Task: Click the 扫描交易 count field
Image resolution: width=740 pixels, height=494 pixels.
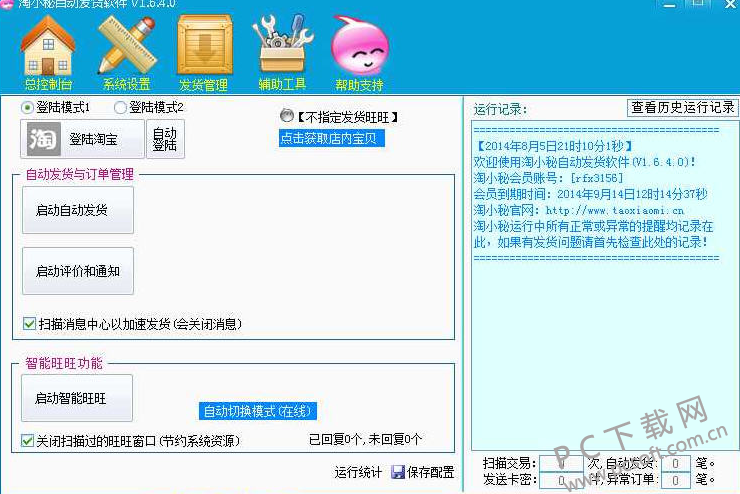Action: (x=562, y=464)
